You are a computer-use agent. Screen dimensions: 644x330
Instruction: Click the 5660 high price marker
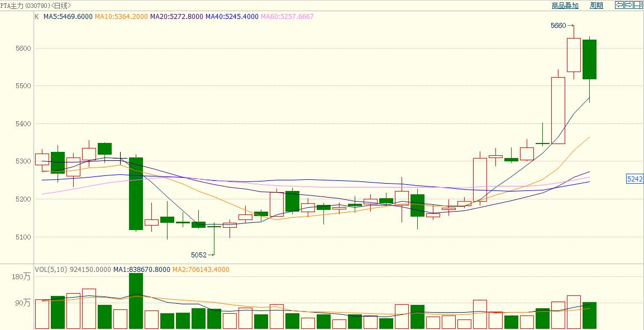click(559, 26)
